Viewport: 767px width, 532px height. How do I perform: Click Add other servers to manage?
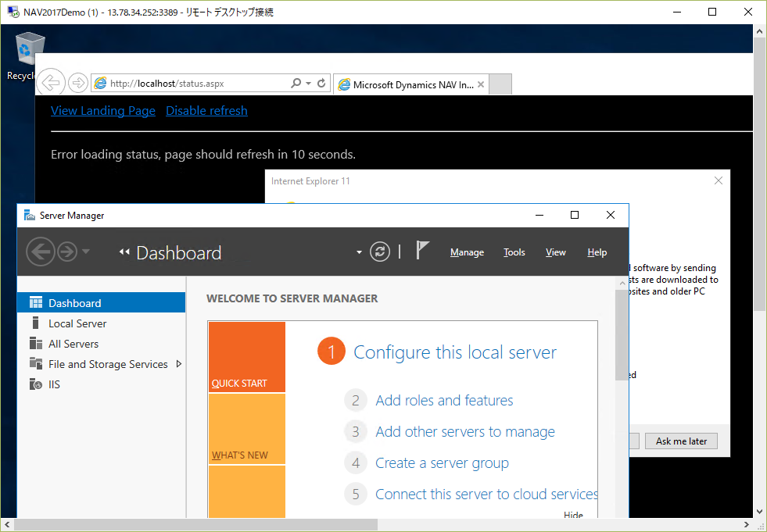click(x=465, y=432)
